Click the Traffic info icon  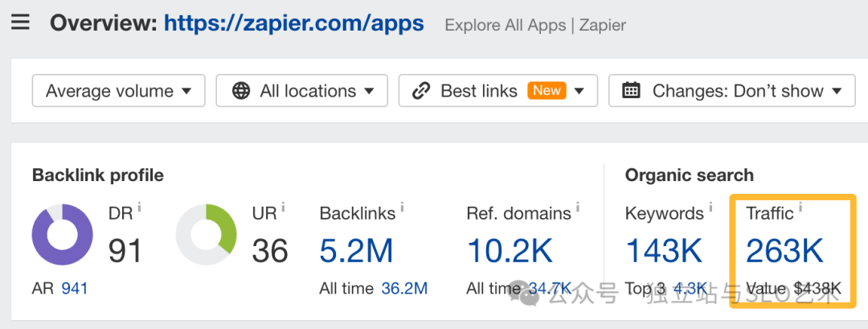tap(801, 208)
